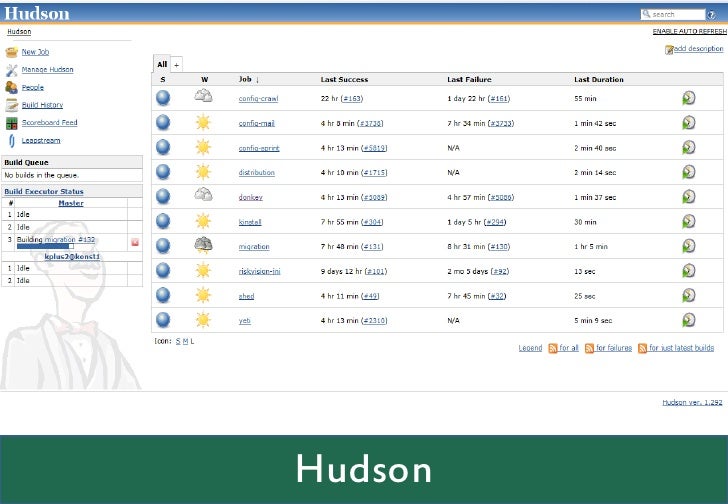Viewport: 728px width, 504px height.
Task: Click 'No builds in the queue.' text
Action: pos(41,175)
